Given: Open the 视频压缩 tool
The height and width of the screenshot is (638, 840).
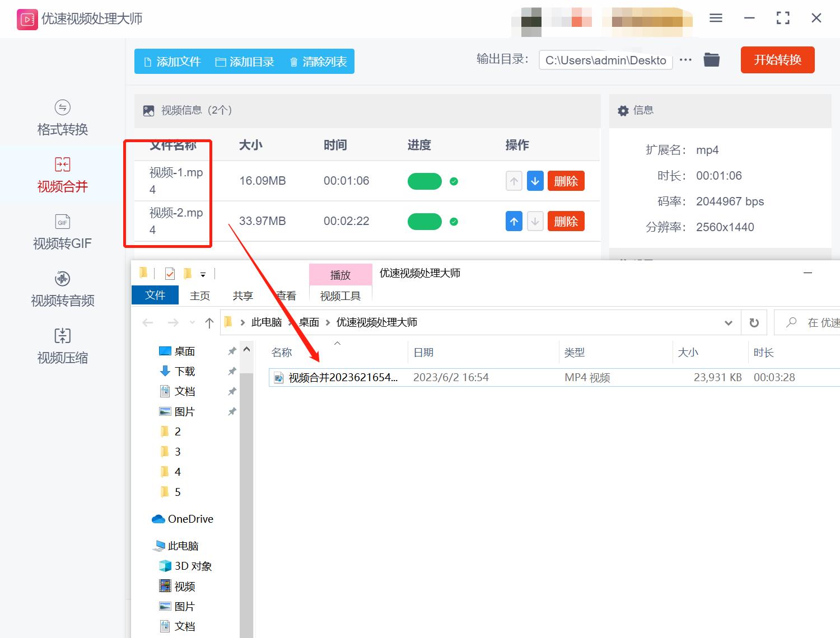Looking at the screenshot, I should click(x=62, y=346).
